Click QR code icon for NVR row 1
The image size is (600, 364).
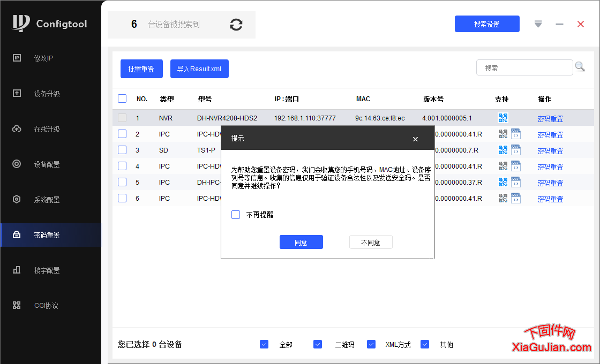pyautogui.click(x=503, y=118)
